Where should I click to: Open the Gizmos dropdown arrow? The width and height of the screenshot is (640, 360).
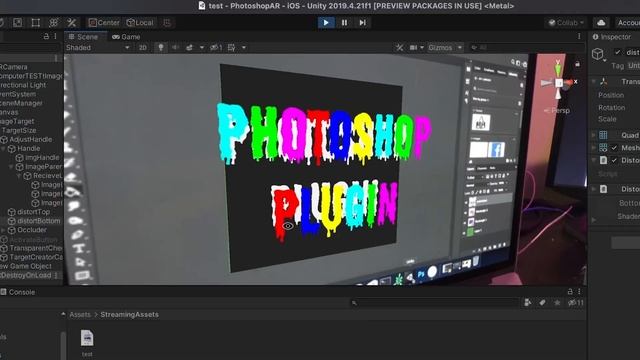(460, 48)
